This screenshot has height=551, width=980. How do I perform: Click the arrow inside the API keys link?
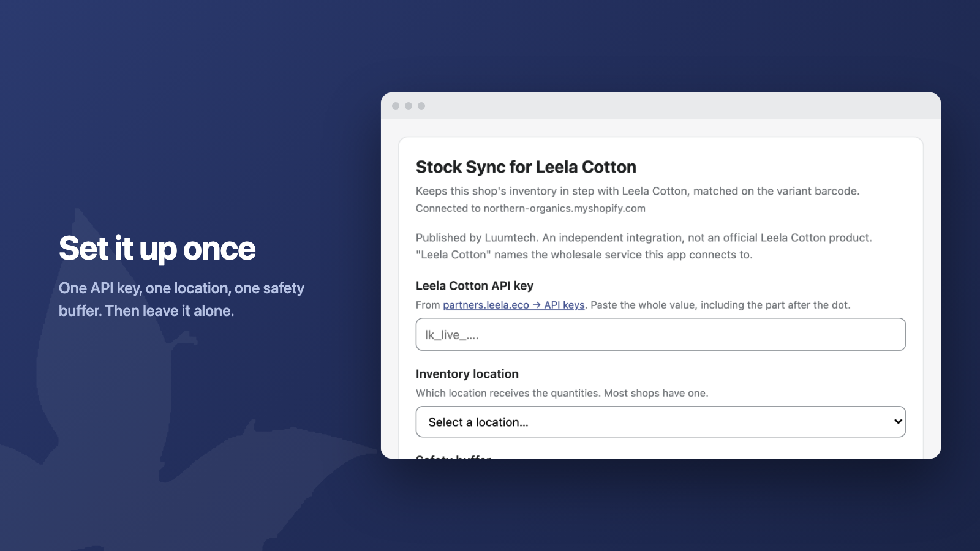537,305
